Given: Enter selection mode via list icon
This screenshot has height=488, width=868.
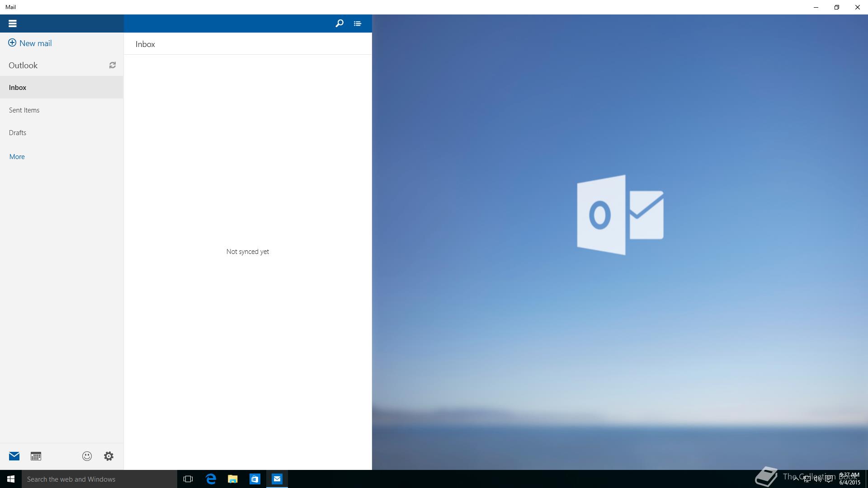Looking at the screenshot, I should pos(358,23).
